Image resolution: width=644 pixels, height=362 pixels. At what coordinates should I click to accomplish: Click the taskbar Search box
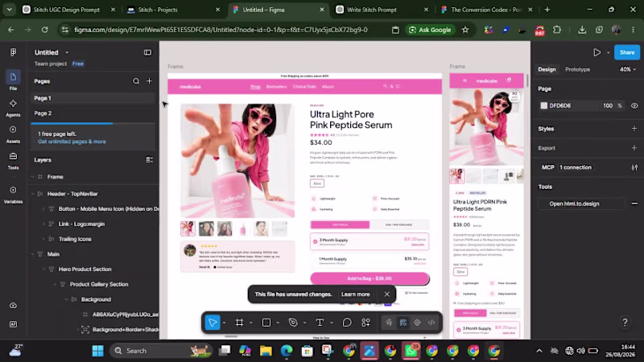pyautogui.click(x=160, y=351)
